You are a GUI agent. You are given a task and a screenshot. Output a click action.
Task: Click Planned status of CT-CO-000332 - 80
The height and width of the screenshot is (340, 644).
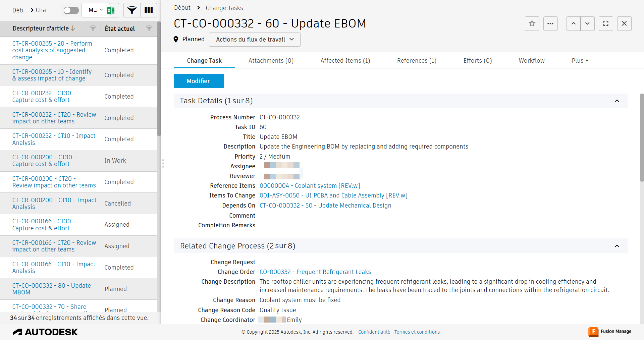click(x=115, y=289)
